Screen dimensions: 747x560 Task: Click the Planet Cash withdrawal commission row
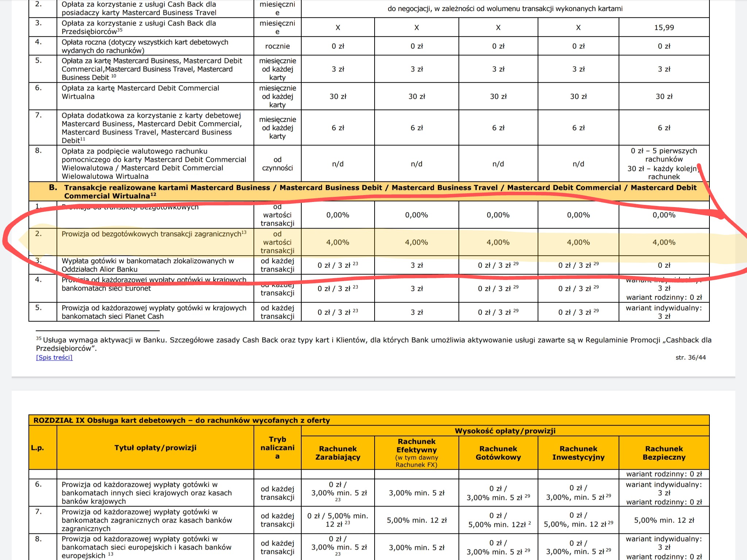(x=154, y=312)
